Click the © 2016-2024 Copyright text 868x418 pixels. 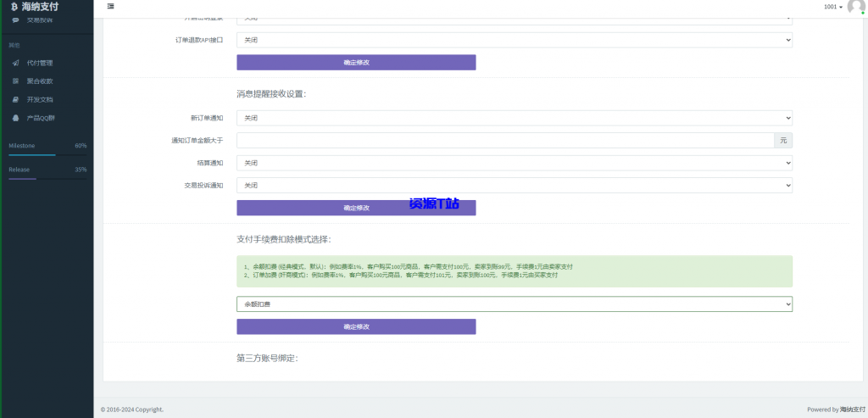point(131,410)
